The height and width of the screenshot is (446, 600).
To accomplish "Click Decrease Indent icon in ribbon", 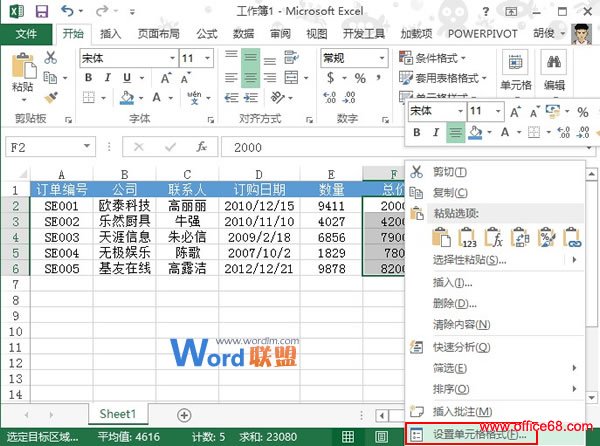I will 231,98.
